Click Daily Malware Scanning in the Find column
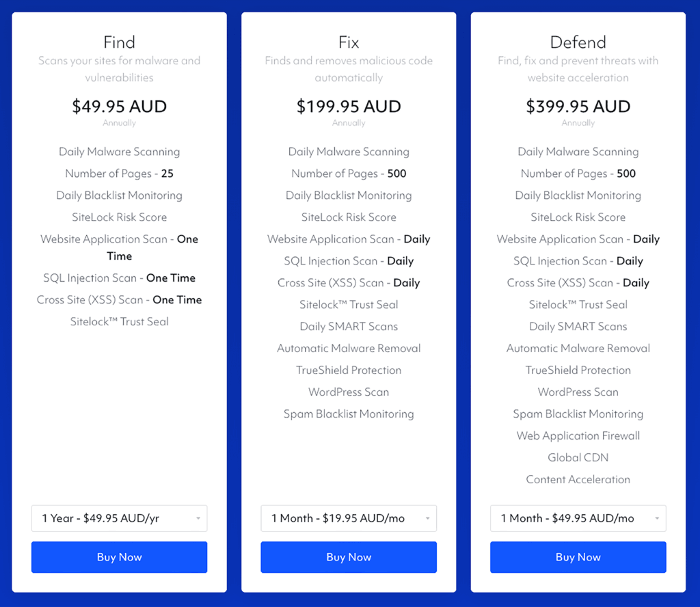The image size is (700, 607). pyautogui.click(x=119, y=152)
